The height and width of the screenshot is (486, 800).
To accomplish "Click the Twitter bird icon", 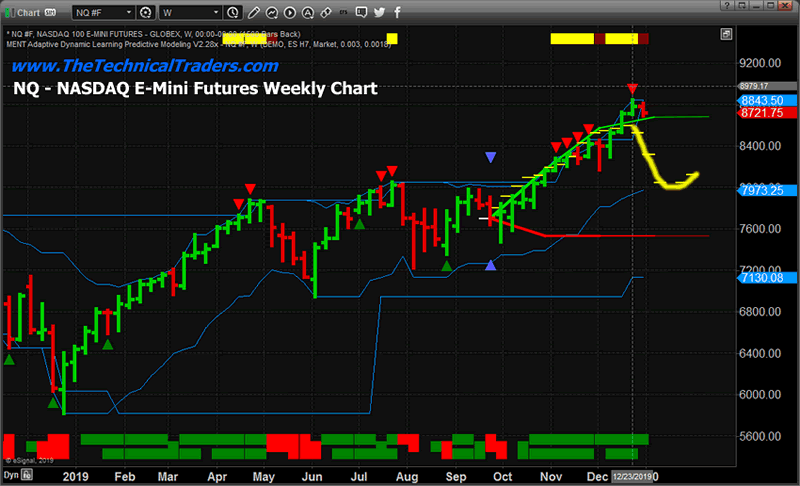I will click(379, 12).
